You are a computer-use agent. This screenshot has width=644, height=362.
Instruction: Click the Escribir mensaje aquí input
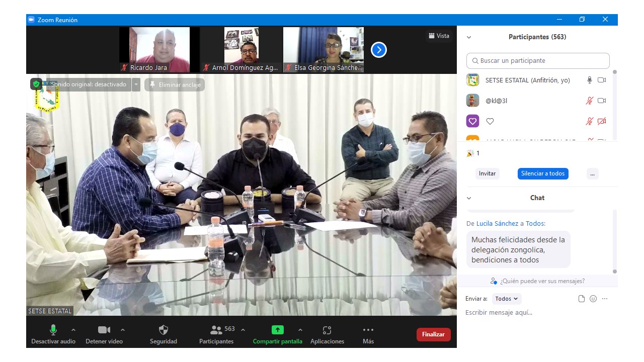[x=537, y=313]
